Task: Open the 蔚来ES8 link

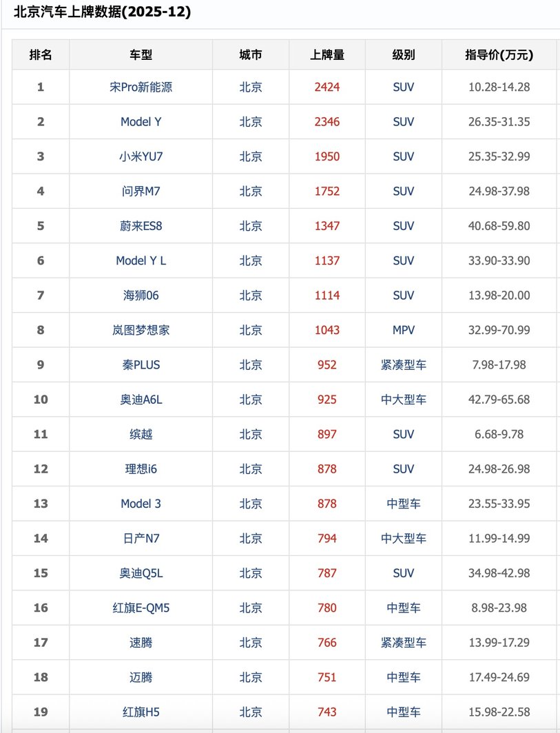Action: pyautogui.click(x=141, y=226)
